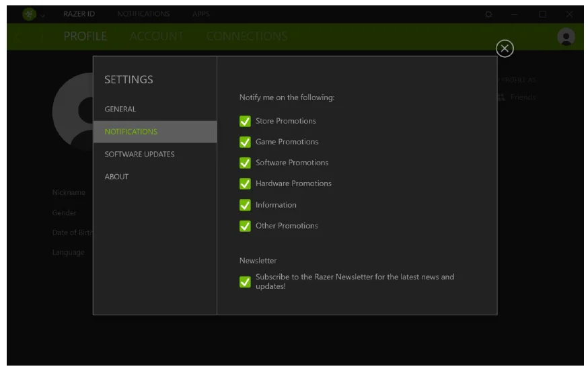This screenshot has height=377, width=588.
Task: Open the RAZER ID menu
Action: 79,14
